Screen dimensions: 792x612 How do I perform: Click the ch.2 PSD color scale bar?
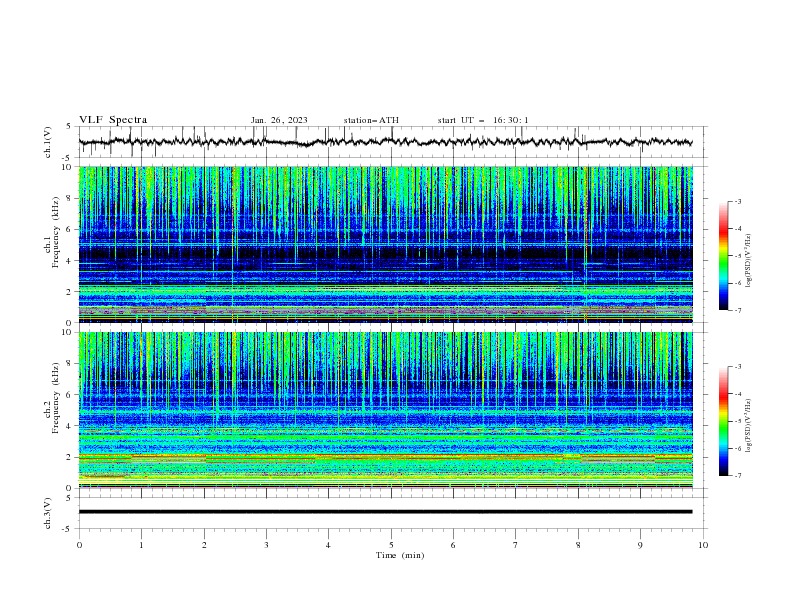(723, 421)
